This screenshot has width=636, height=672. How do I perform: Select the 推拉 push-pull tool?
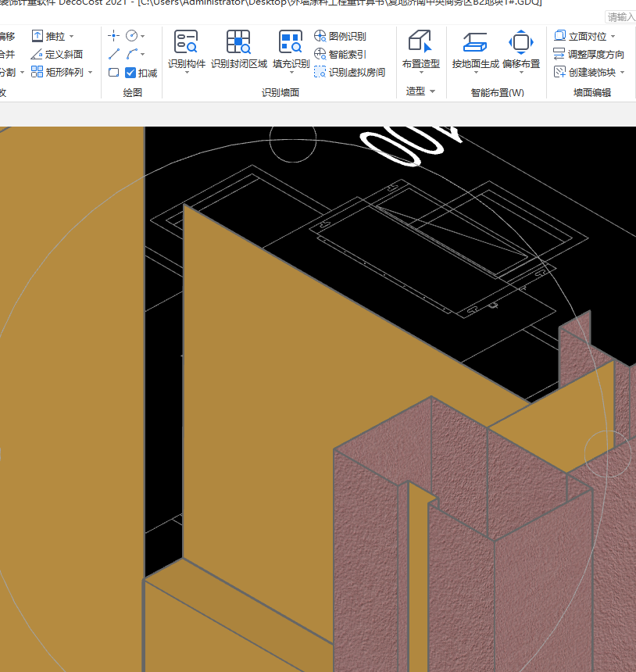(48, 37)
